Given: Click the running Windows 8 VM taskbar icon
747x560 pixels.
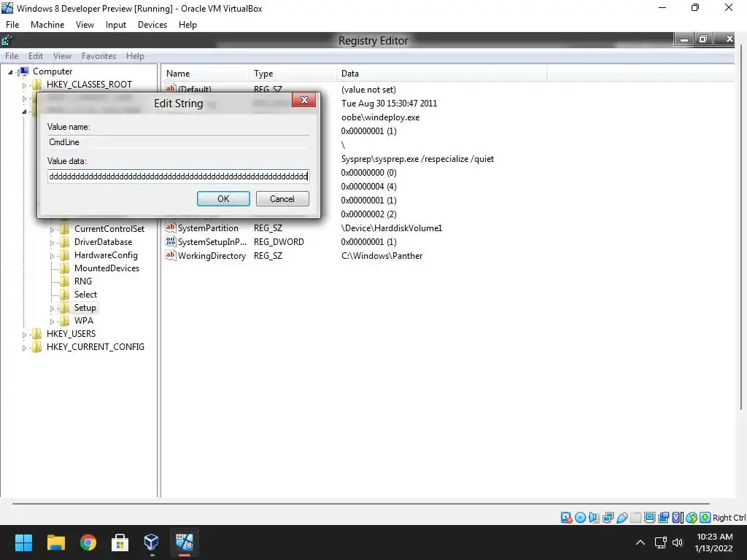Looking at the screenshot, I should (x=185, y=542).
